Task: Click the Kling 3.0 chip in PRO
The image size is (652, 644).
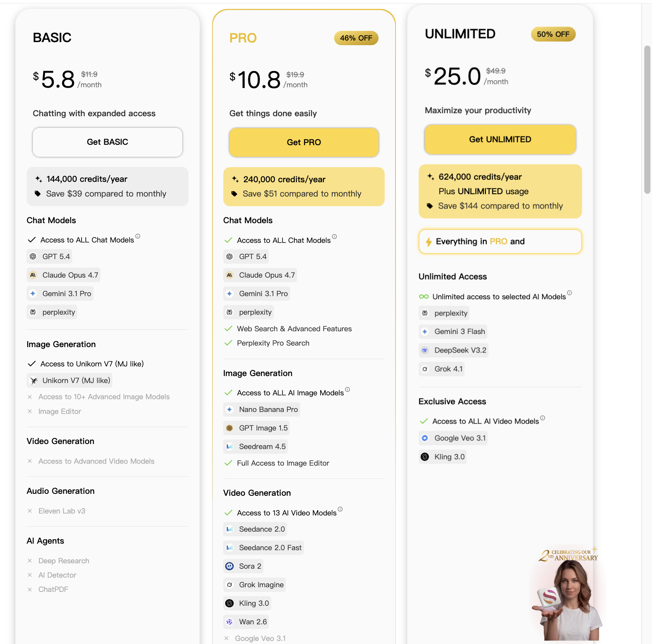Action: 247,603
